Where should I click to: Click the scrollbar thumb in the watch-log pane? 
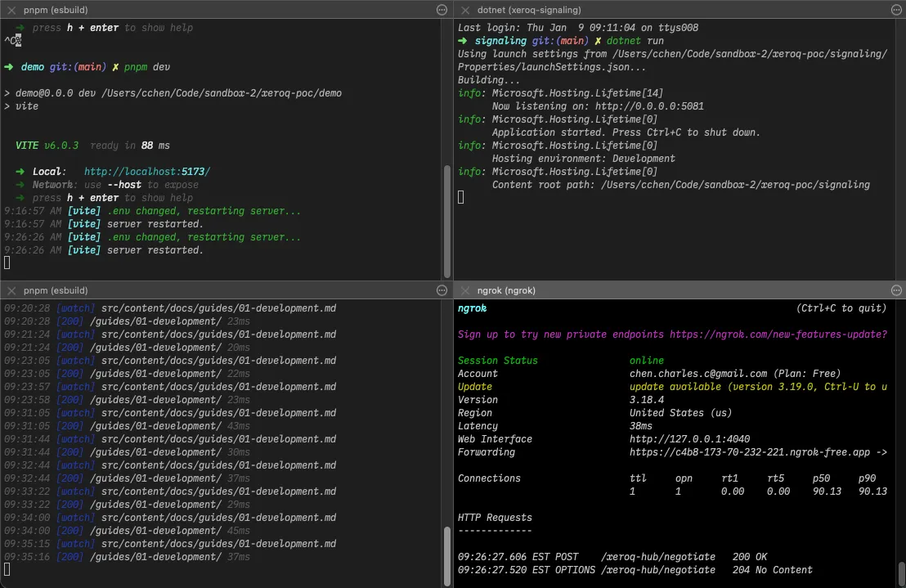(x=446, y=555)
